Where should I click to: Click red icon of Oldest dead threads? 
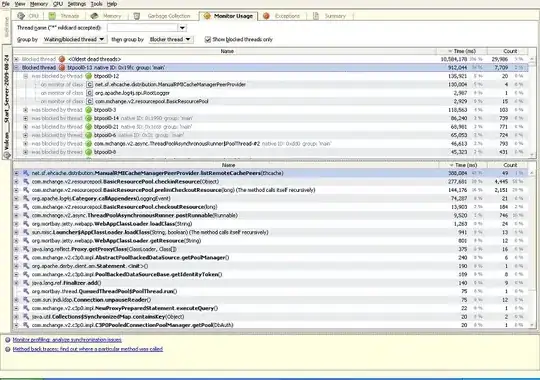[62, 59]
